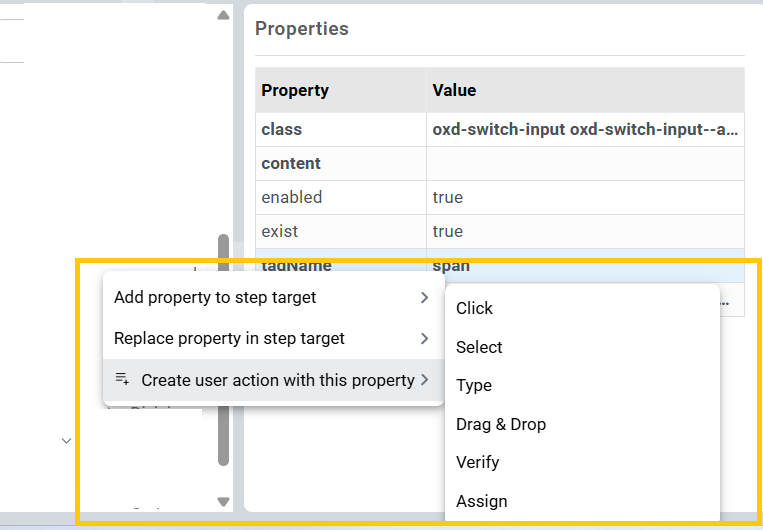The image size is (763, 530).
Task: Choose the Type action in submenu
Action: 474,386
